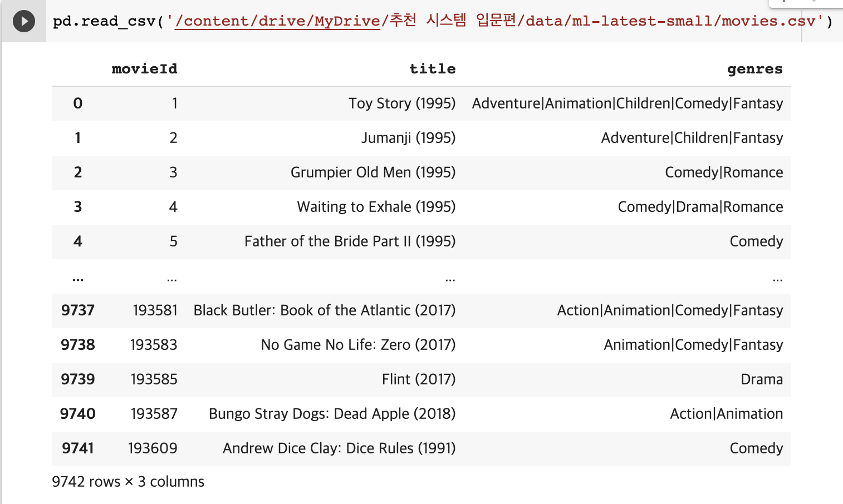Click the genres column header

[754, 69]
